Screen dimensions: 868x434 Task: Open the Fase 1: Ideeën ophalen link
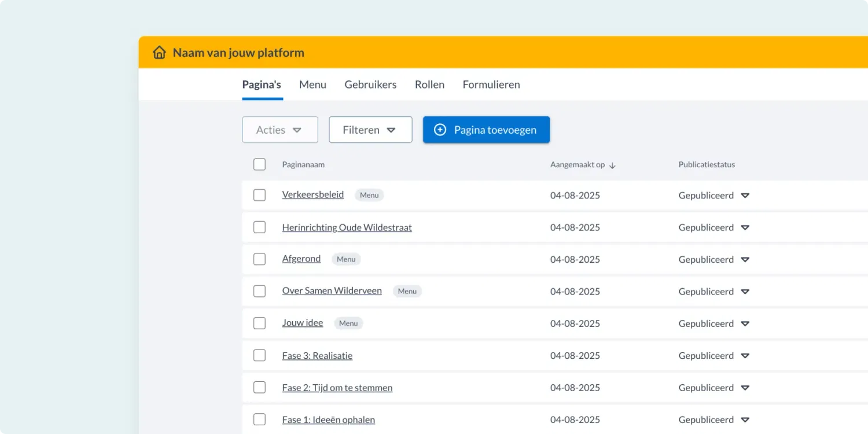[329, 420]
